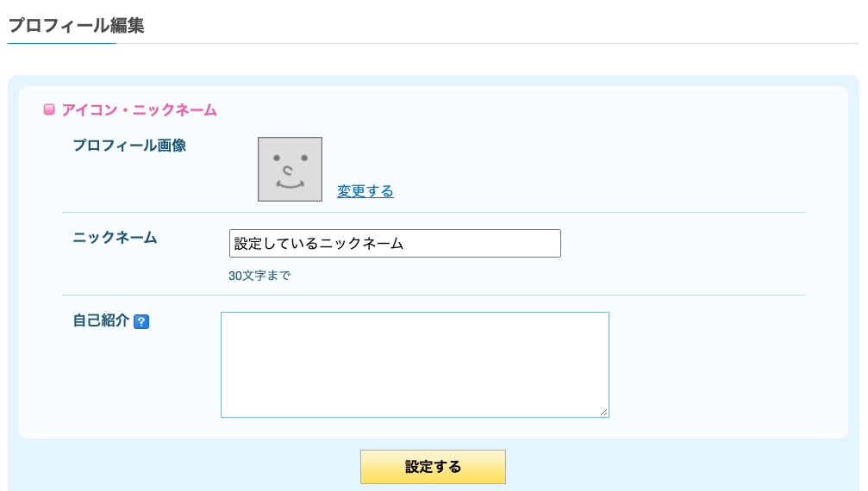868x491 pixels.
Task: Click the 30文字まで hint text
Action: [x=259, y=276]
